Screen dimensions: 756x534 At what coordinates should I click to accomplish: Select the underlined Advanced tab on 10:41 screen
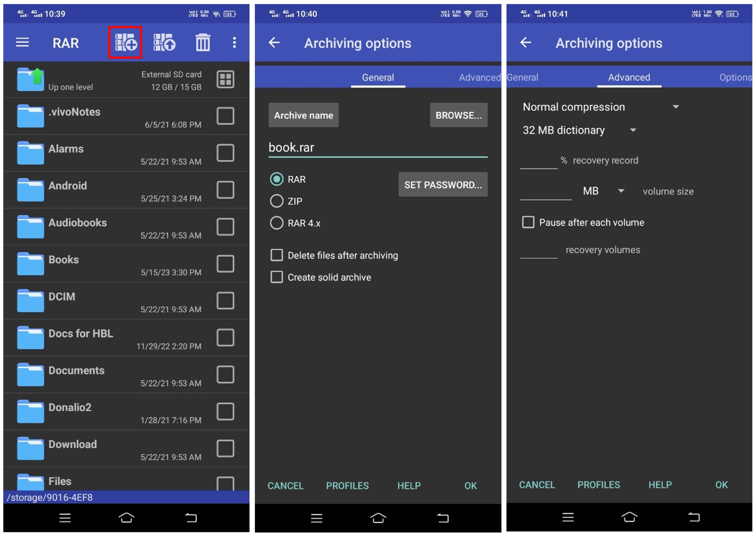pyautogui.click(x=629, y=77)
